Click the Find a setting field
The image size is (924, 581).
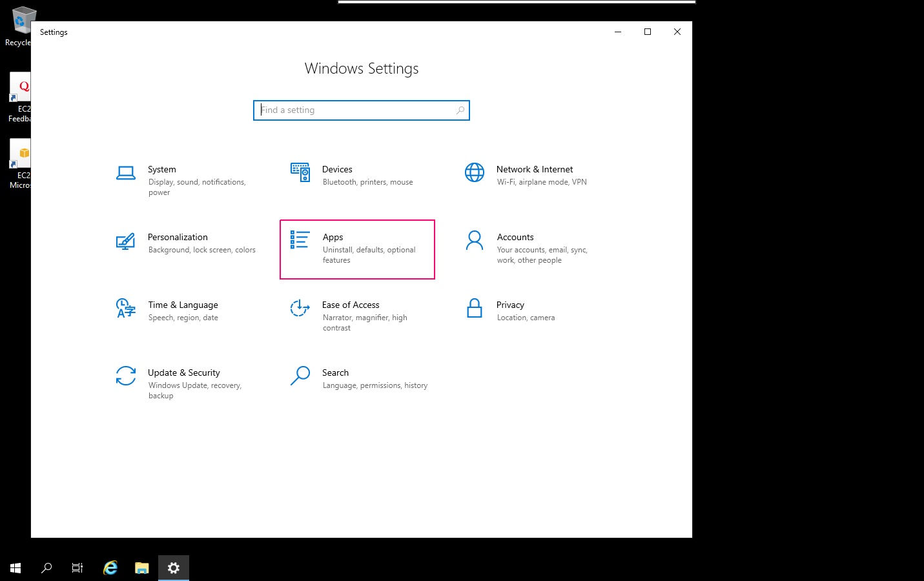pyautogui.click(x=362, y=110)
